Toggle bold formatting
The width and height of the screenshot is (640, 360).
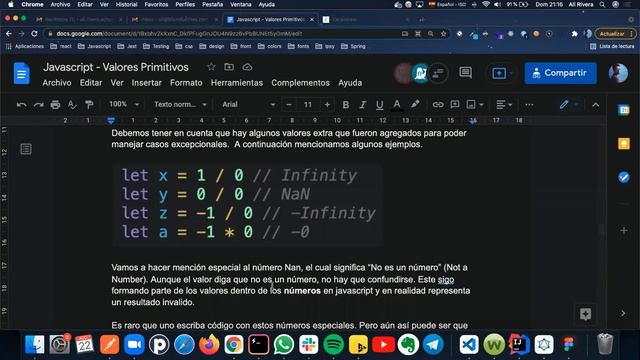(x=346, y=105)
